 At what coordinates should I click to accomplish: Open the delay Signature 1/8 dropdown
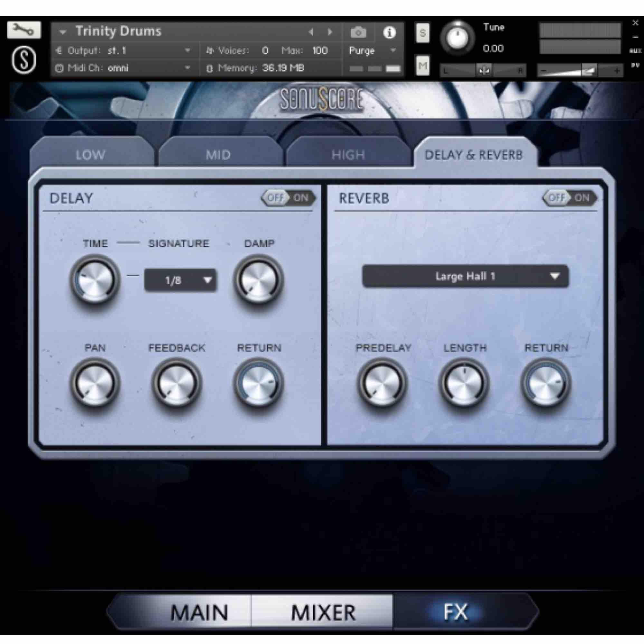(180, 280)
